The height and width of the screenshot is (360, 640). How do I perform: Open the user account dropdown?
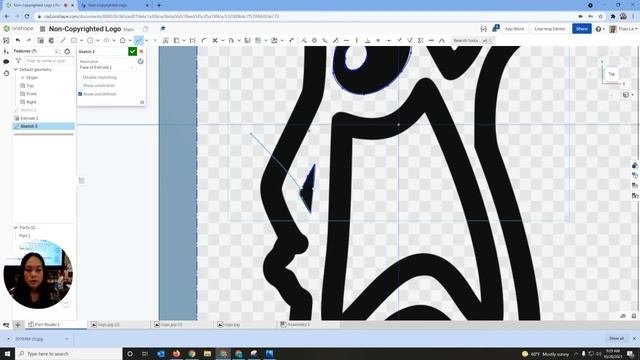pyautogui.click(x=624, y=29)
